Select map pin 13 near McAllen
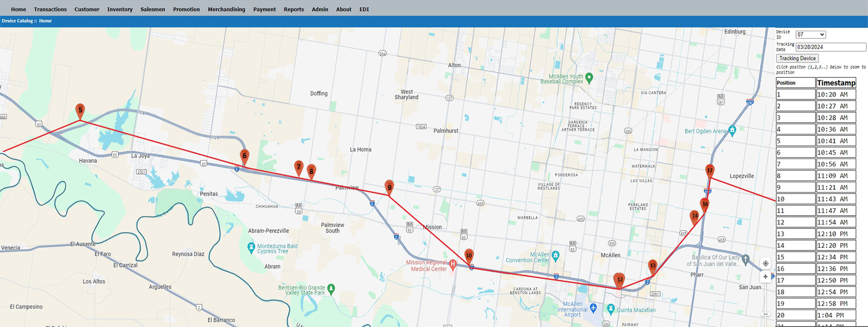 pyautogui.click(x=653, y=266)
